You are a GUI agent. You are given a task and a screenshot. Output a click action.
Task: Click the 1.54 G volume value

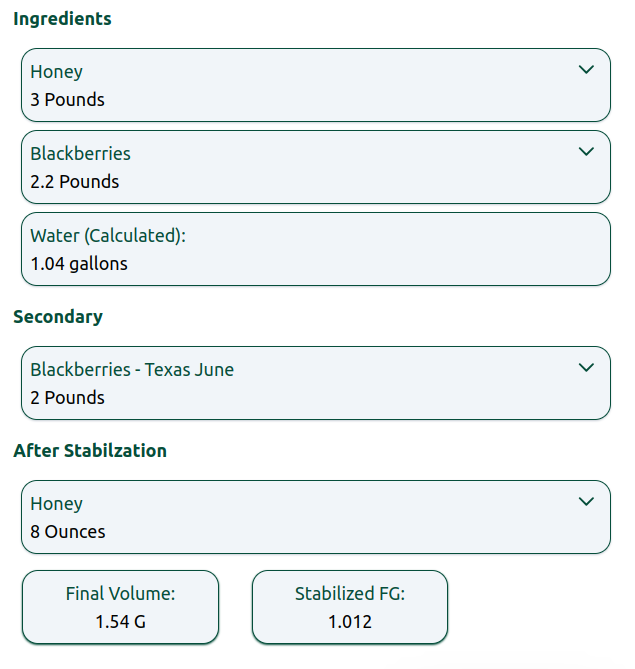[x=120, y=622]
